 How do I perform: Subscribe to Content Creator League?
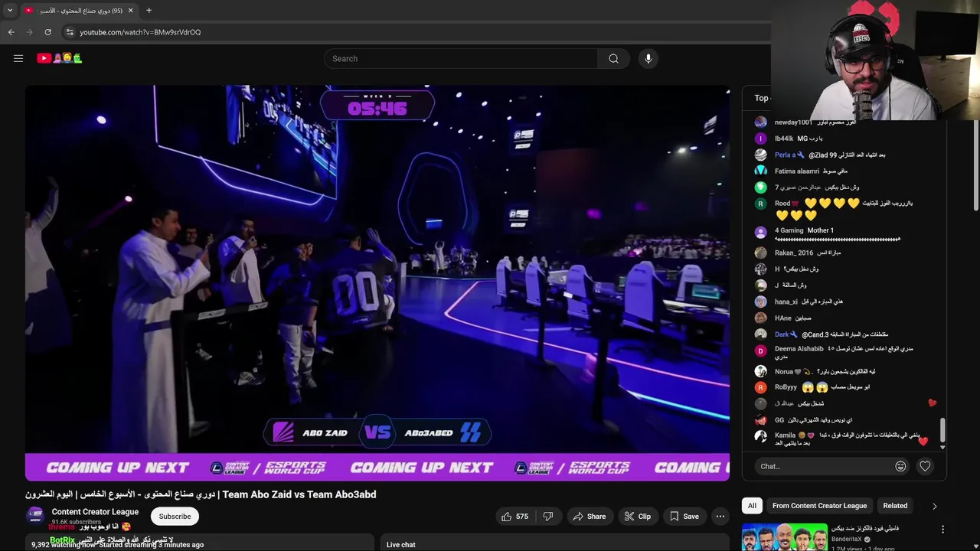pos(175,517)
